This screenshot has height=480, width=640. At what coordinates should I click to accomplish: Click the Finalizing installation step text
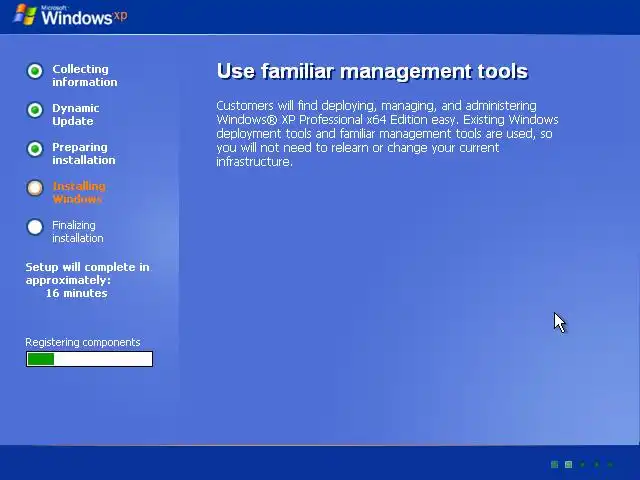click(x=78, y=231)
